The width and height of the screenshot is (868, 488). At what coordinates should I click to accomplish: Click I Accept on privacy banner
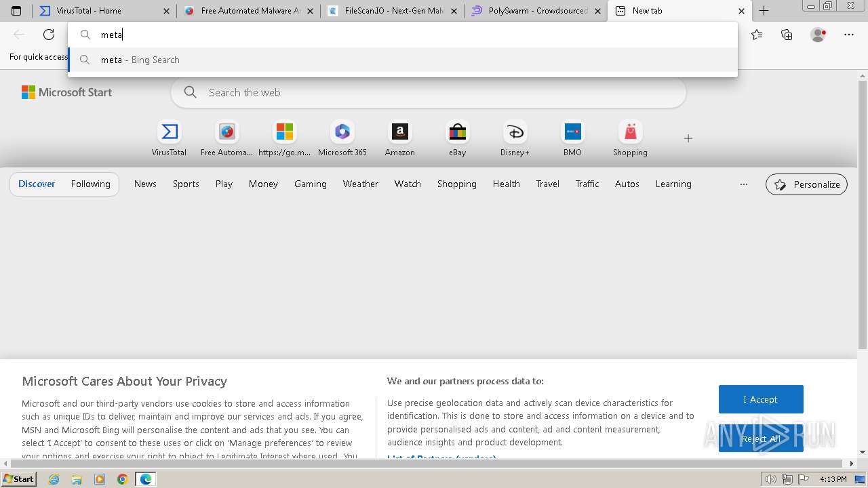761,399
